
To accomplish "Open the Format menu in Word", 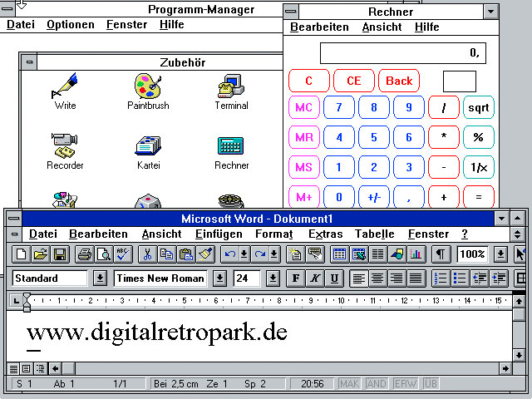I will click(274, 234).
